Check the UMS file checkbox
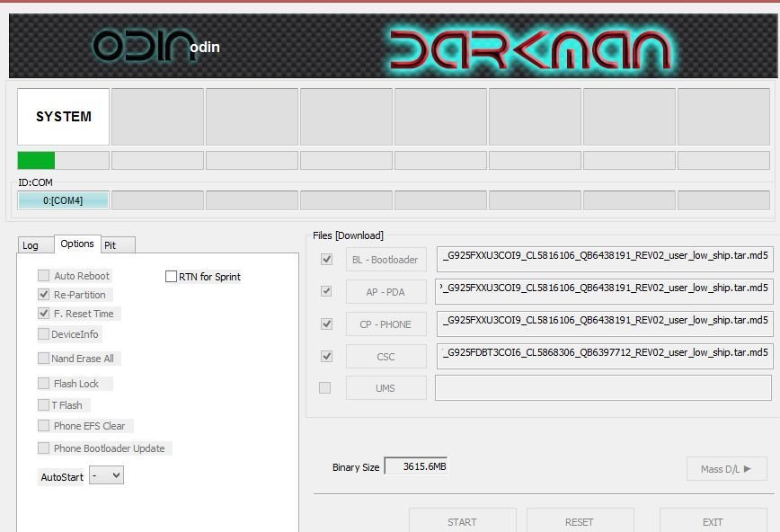 tap(324, 387)
